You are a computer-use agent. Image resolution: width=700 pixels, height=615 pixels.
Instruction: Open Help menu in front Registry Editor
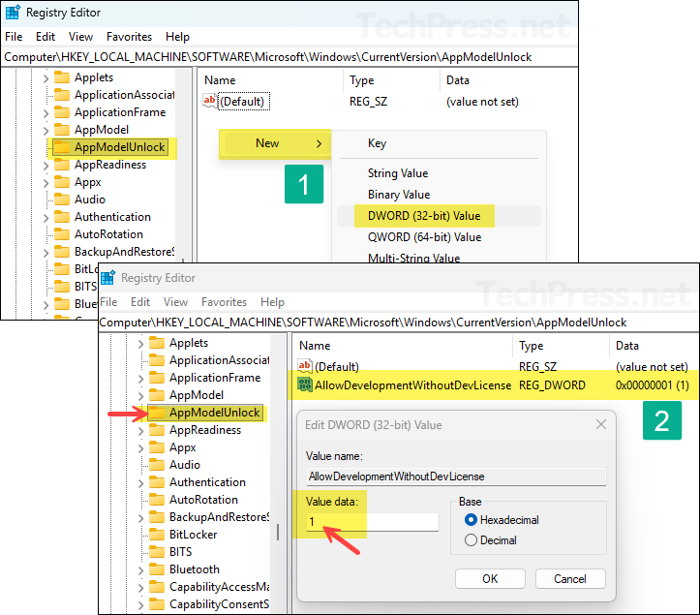pyautogui.click(x=272, y=302)
